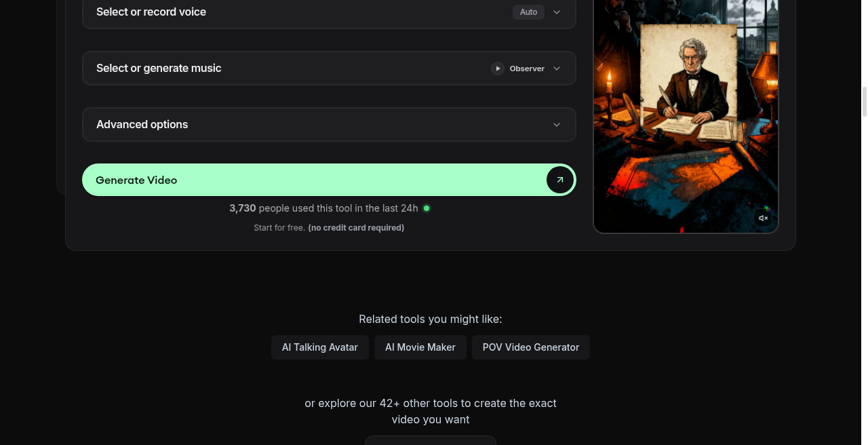Open the Observer music selection
The height and width of the screenshot is (445, 868).
pos(527,69)
